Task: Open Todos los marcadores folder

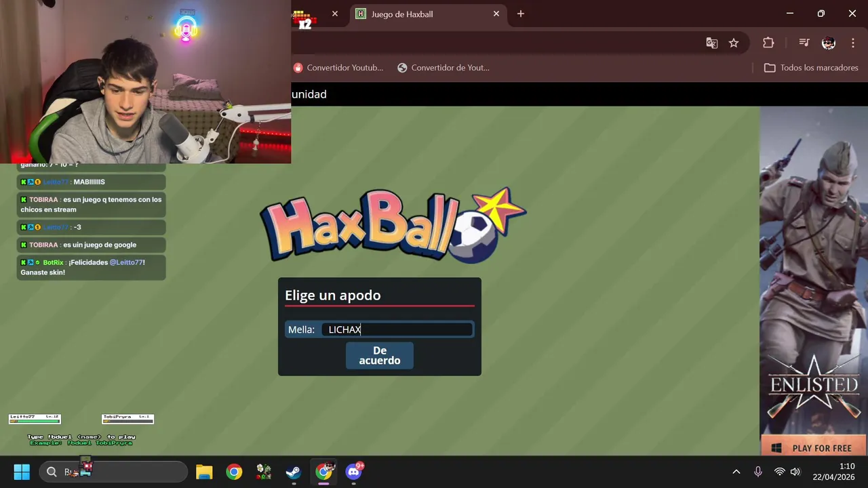Action: 811,68
